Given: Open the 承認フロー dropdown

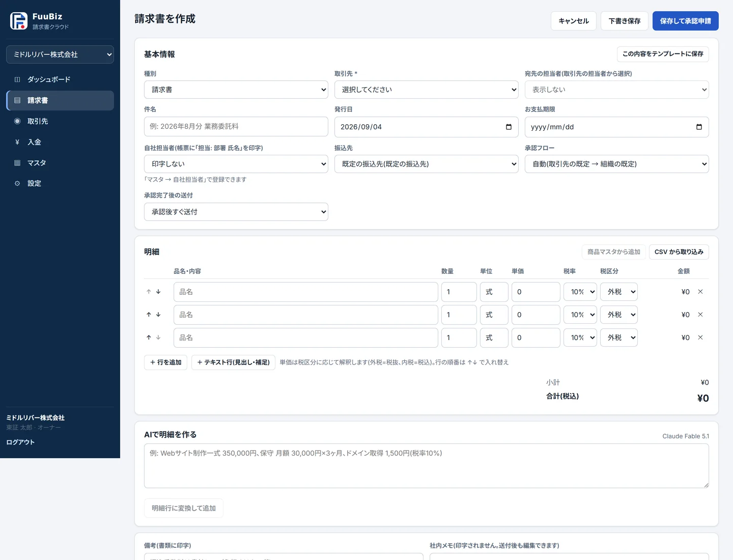Looking at the screenshot, I should point(617,164).
